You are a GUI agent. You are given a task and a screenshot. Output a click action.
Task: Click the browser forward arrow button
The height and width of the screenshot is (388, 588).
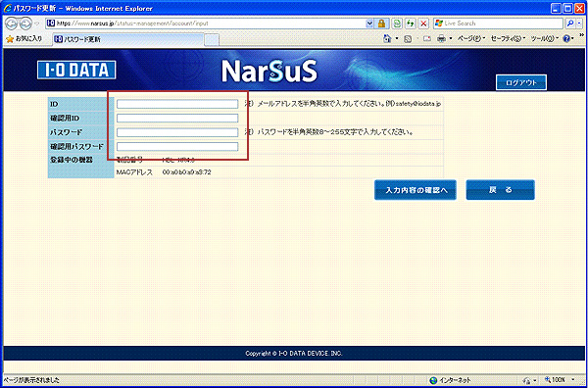click(x=25, y=24)
